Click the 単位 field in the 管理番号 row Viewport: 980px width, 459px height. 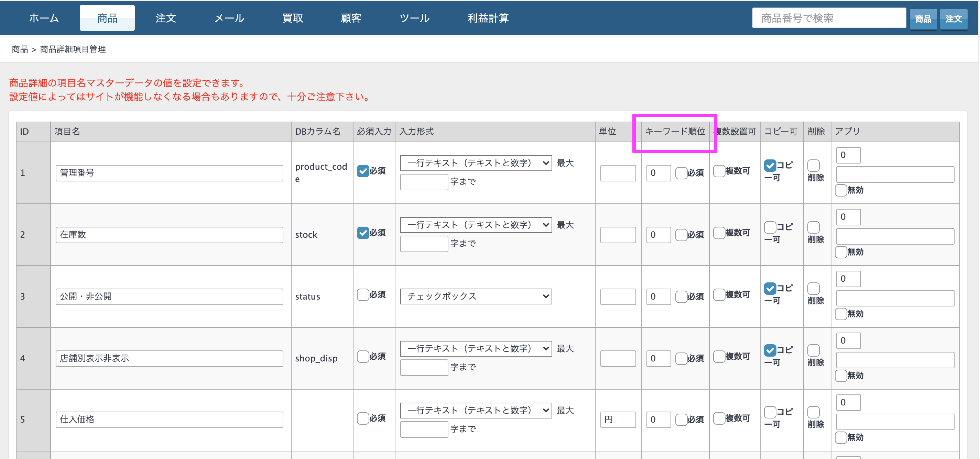tap(618, 173)
